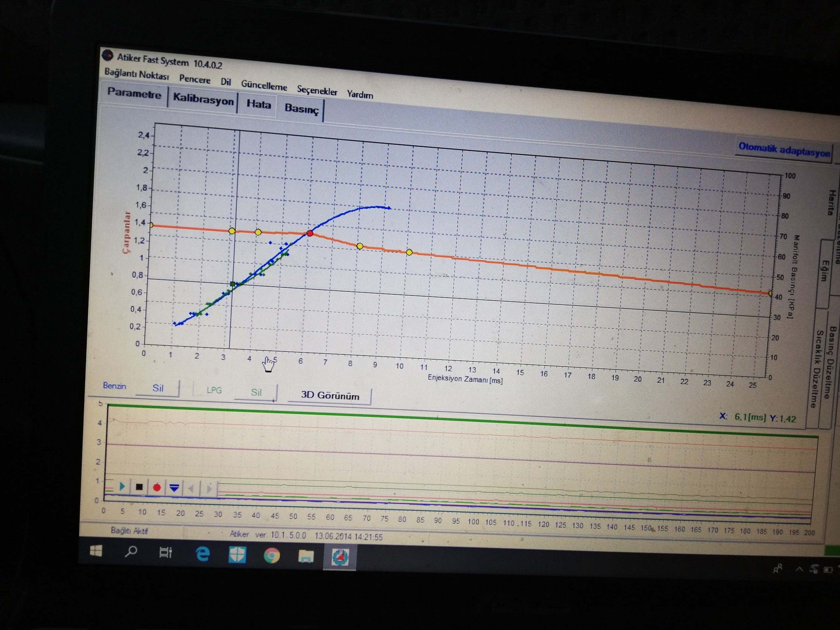Viewport: 840px width, 630px height.
Task: Launch Microsoft Edge from the taskbar
Action: coord(202,554)
